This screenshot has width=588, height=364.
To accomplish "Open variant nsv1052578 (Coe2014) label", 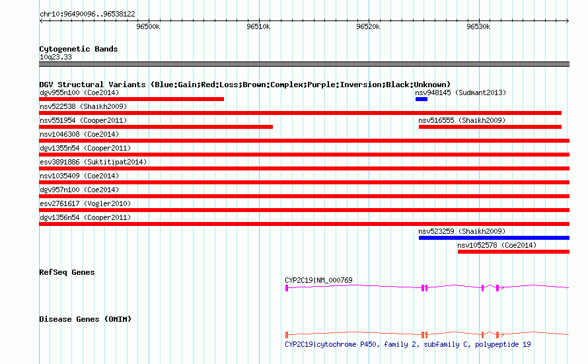I will pos(497,245).
